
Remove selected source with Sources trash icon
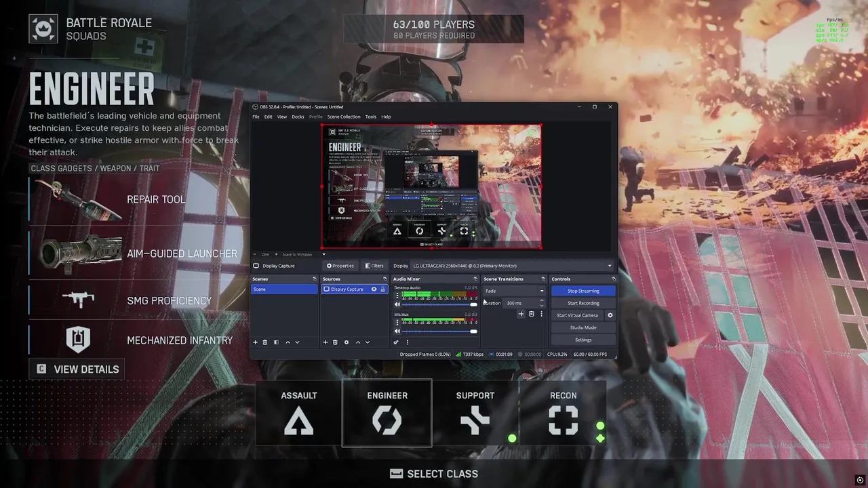pos(335,342)
